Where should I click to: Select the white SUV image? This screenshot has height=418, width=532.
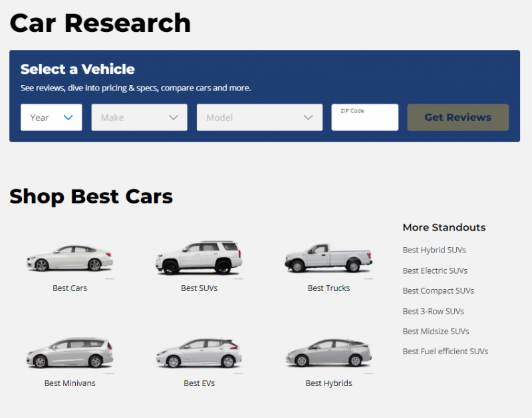point(199,258)
